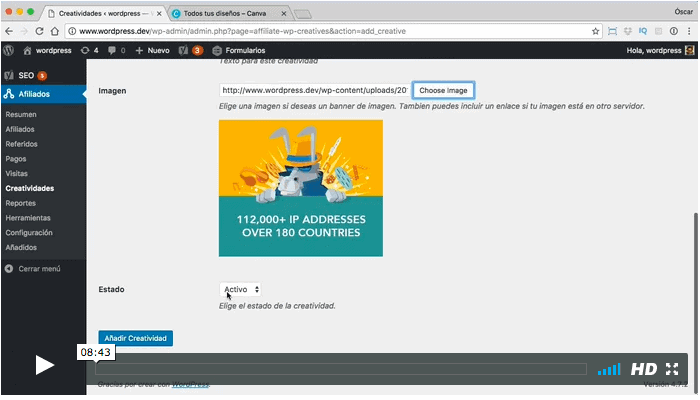The height and width of the screenshot is (400, 700).
Task: Go to Referidos submenu
Action: [x=21, y=144]
